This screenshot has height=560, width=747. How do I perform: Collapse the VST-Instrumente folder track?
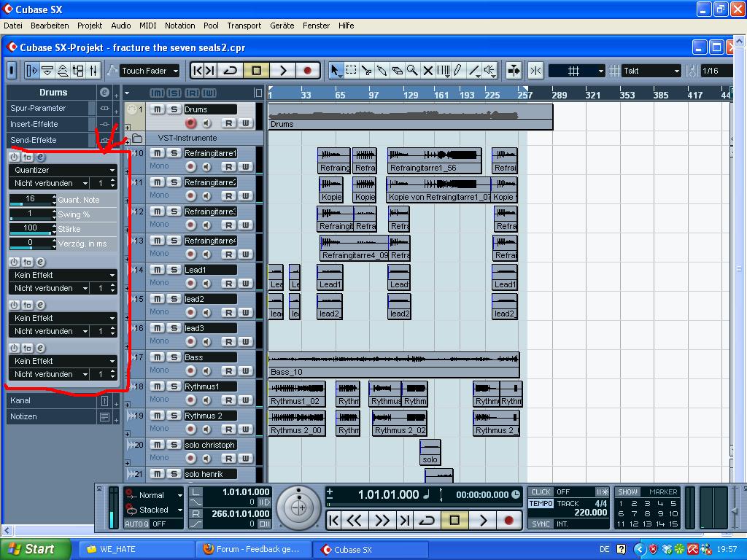point(127,141)
